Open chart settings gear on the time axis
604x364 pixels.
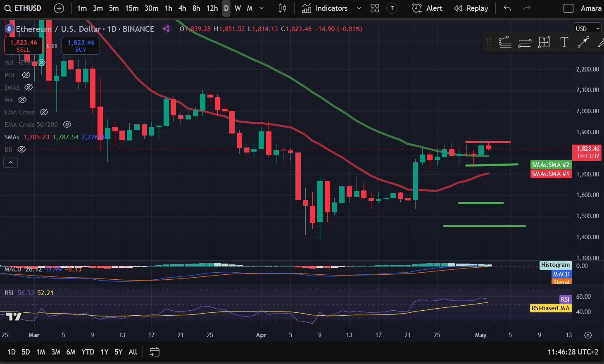588,335
